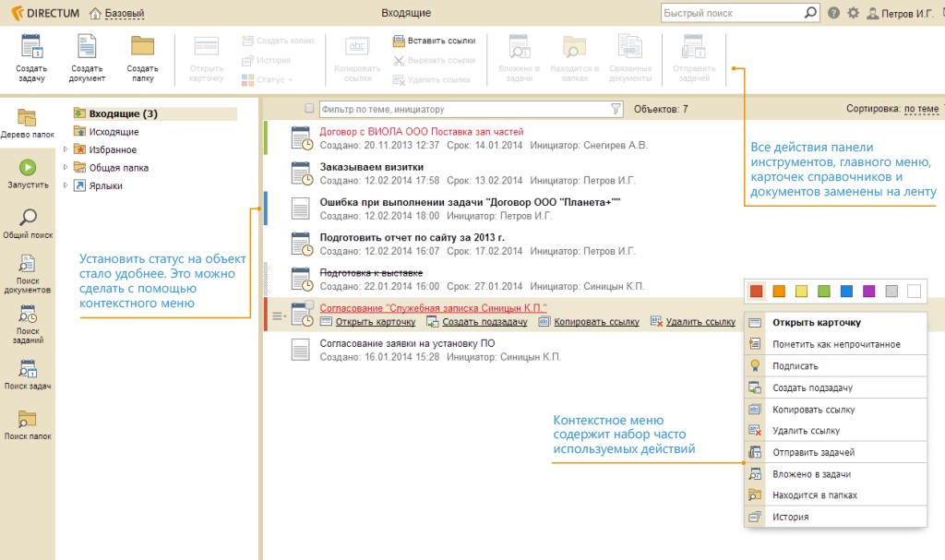Expand the Общая папка tree node
The height and width of the screenshot is (560, 945).
click(66, 168)
